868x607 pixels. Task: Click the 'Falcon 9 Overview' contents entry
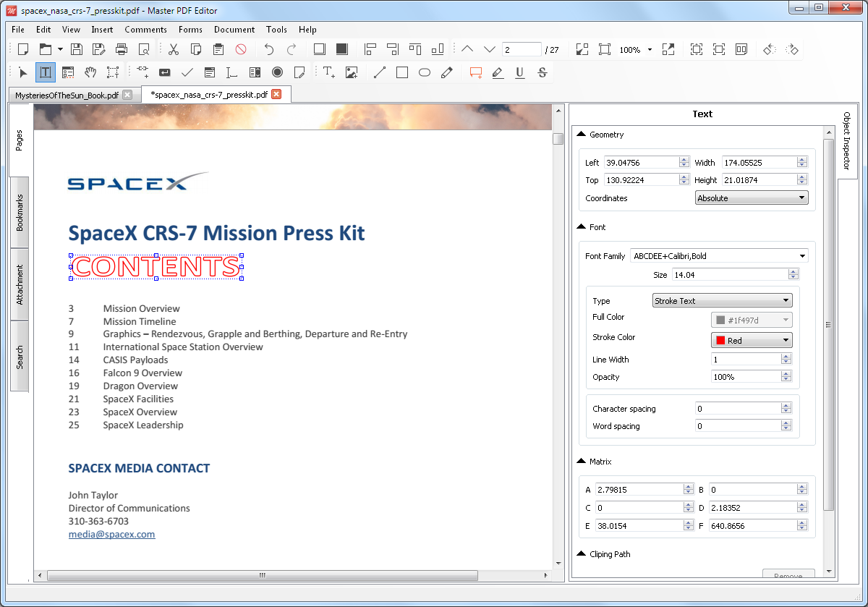click(142, 373)
